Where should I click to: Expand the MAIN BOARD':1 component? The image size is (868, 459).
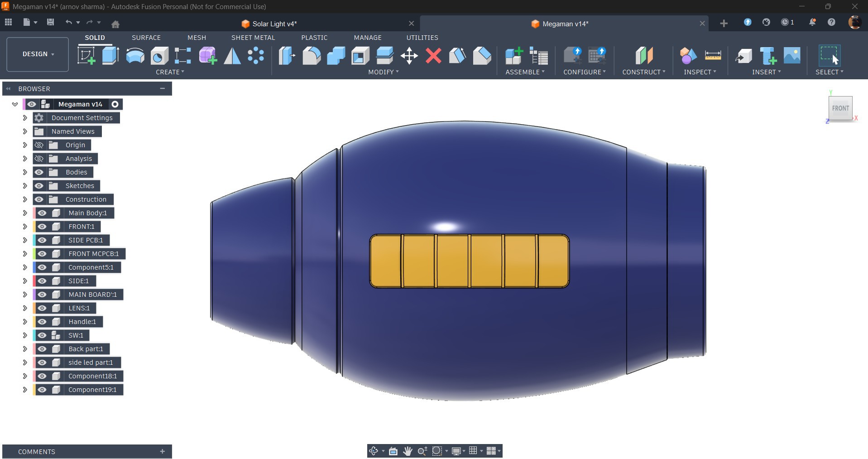[25, 295]
